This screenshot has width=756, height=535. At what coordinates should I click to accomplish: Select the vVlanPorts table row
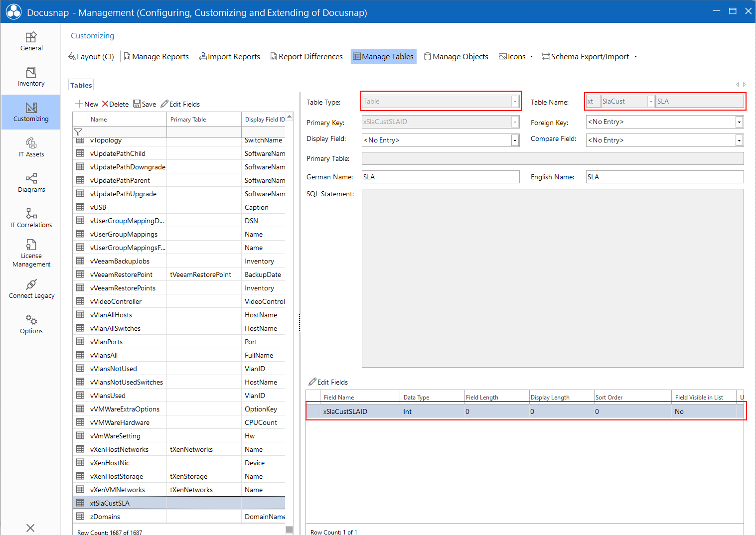pyautogui.click(x=179, y=342)
